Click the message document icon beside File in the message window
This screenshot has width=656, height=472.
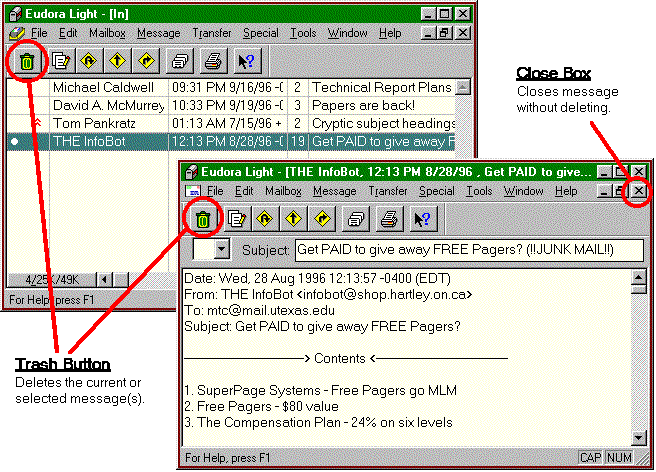[x=193, y=191]
